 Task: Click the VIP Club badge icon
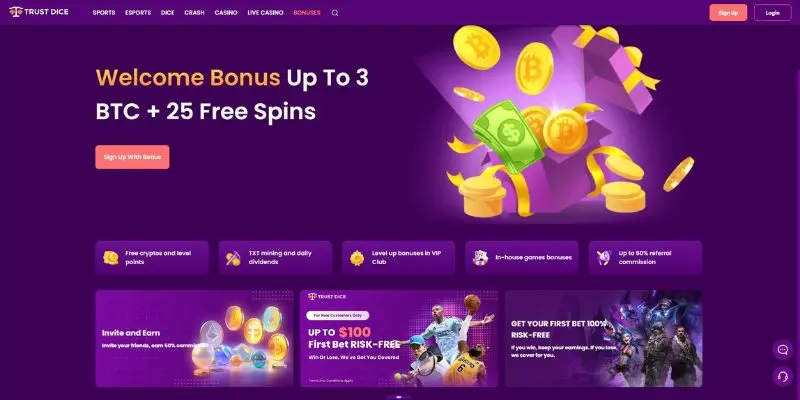[357, 258]
